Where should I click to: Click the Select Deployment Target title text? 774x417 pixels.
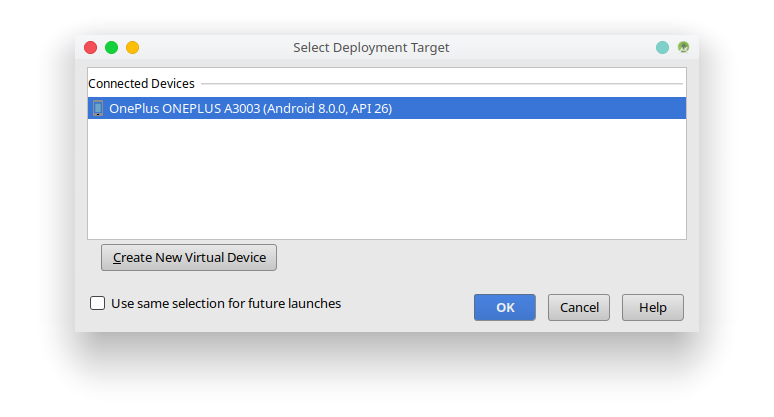371,47
